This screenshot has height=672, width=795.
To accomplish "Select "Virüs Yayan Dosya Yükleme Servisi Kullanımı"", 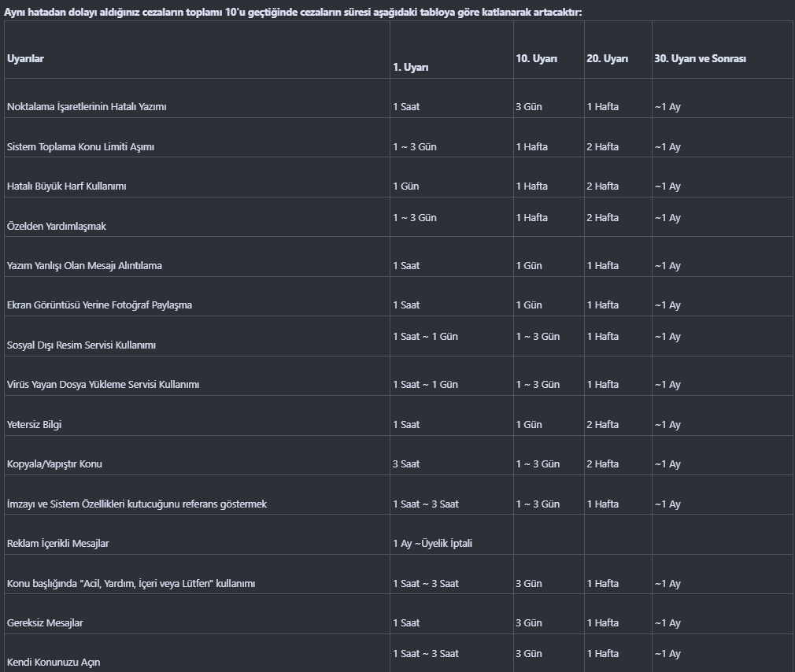I will tap(103, 385).
